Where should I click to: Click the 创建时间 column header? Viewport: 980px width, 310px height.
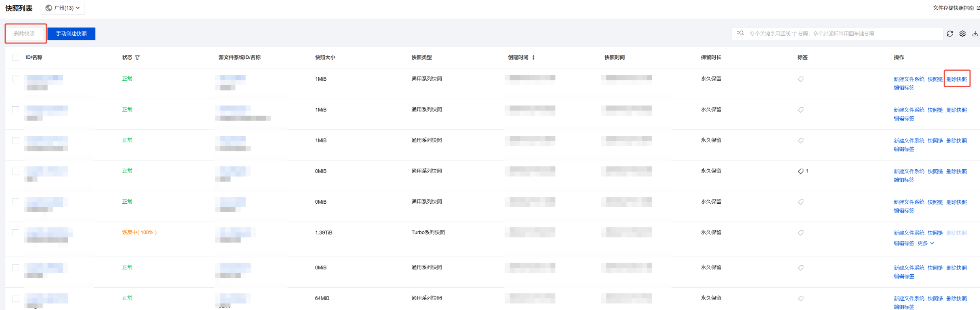pyautogui.click(x=518, y=57)
